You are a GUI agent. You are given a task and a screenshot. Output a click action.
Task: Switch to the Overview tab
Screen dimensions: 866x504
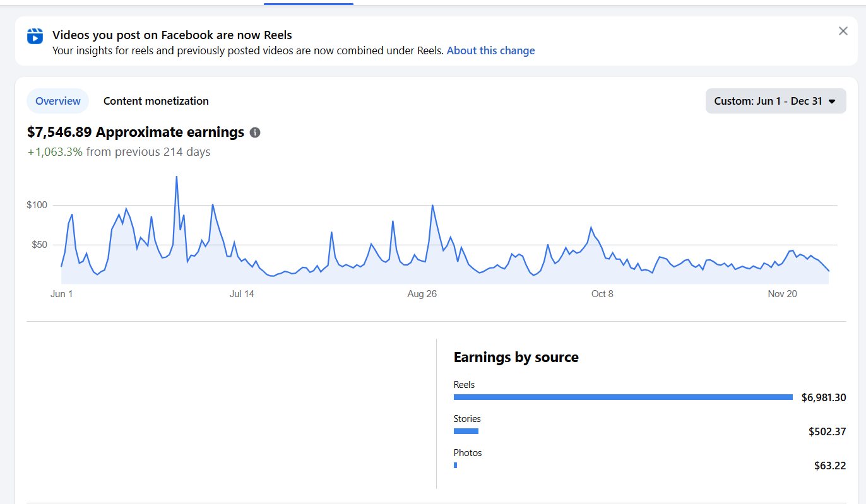pyautogui.click(x=58, y=101)
